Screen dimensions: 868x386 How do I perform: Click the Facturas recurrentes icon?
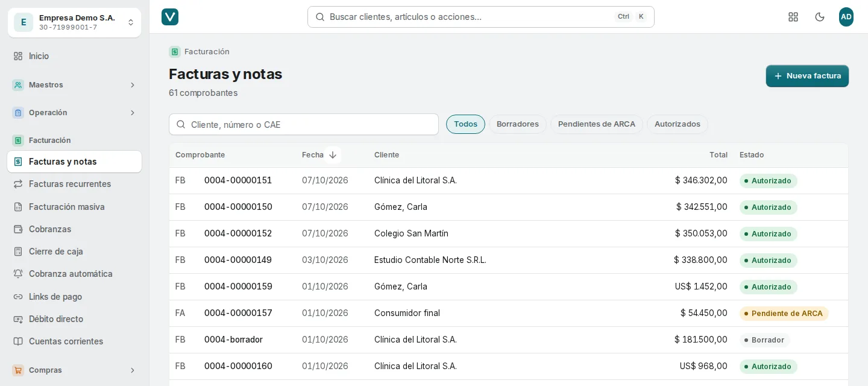18,184
